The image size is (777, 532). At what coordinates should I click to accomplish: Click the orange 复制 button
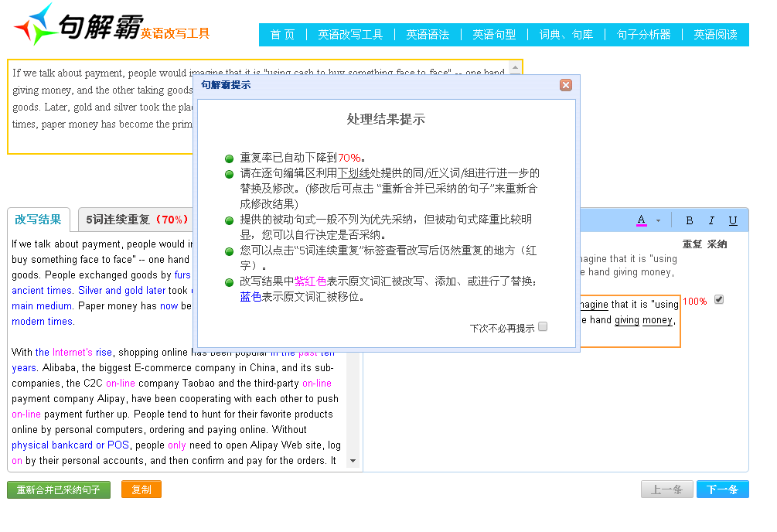[x=141, y=489]
